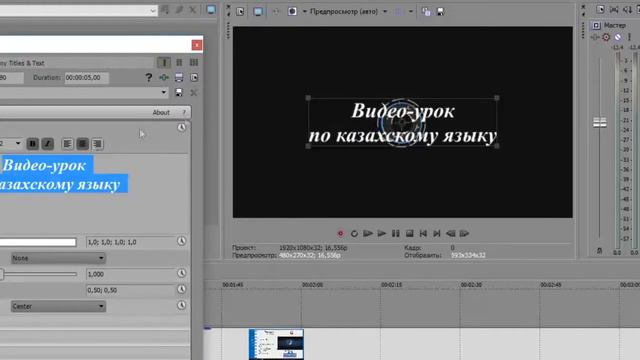Toggle the animation clock beside the 0,50; 0,50 value
640x360 pixels.
click(x=182, y=289)
